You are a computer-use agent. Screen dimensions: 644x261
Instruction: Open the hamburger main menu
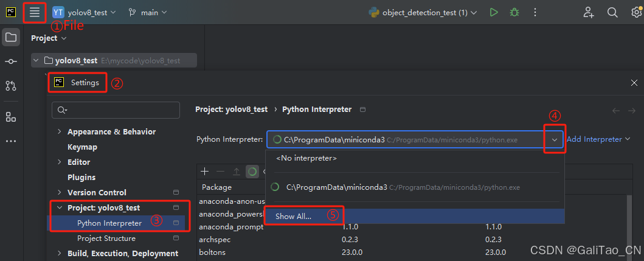[35, 12]
